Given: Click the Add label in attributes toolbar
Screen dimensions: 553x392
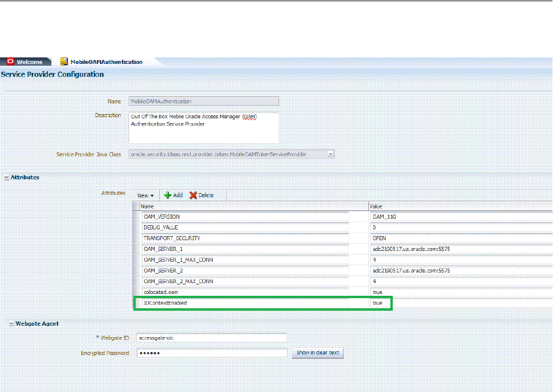Looking at the screenshot, I should point(178,195).
